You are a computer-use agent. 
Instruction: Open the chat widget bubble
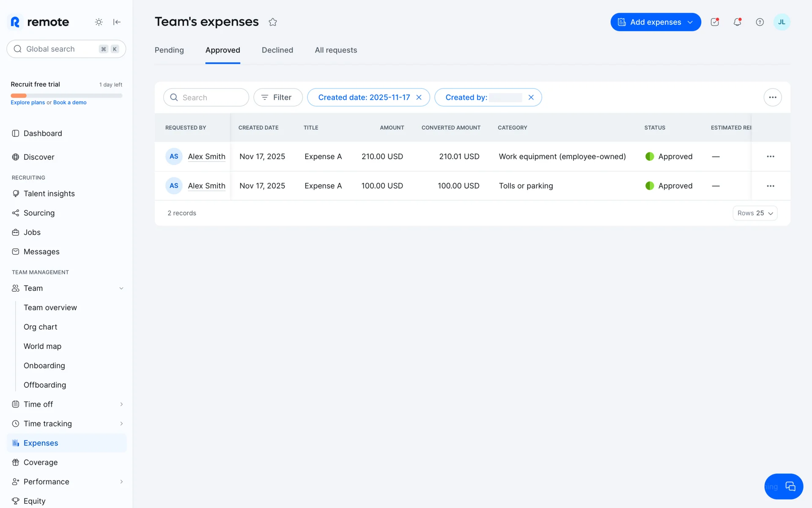789,486
